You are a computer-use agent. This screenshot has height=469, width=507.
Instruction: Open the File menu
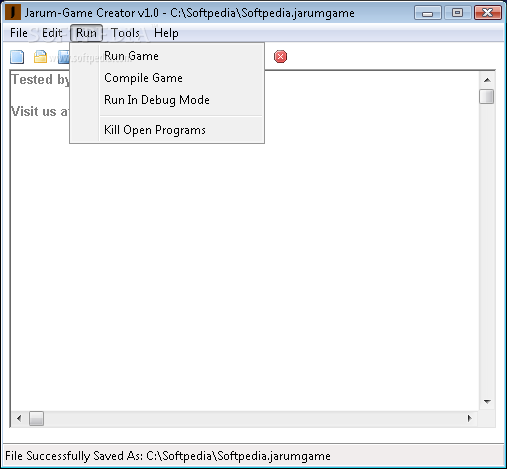19,33
